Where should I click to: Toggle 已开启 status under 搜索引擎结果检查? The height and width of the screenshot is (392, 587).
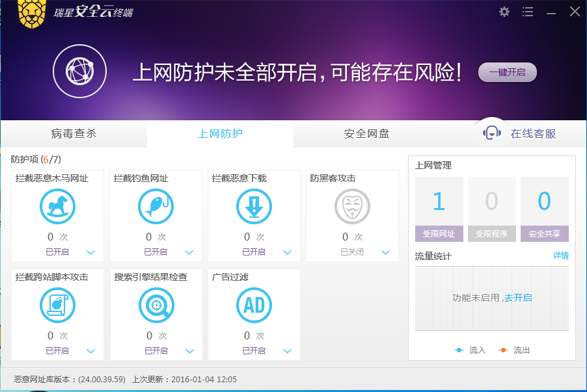pos(156,350)
